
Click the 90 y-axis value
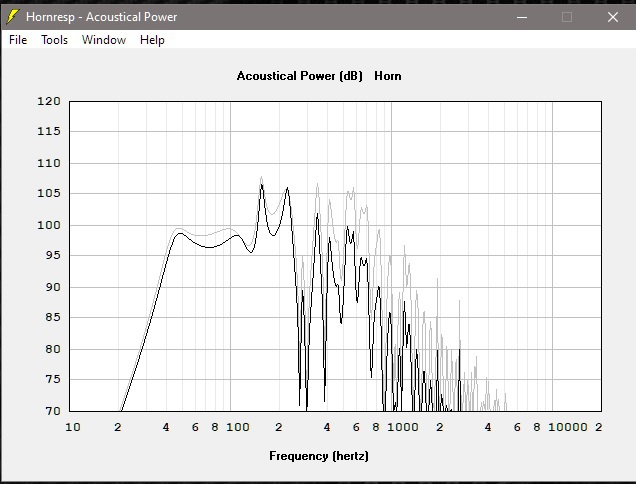(x=53, y=287)
